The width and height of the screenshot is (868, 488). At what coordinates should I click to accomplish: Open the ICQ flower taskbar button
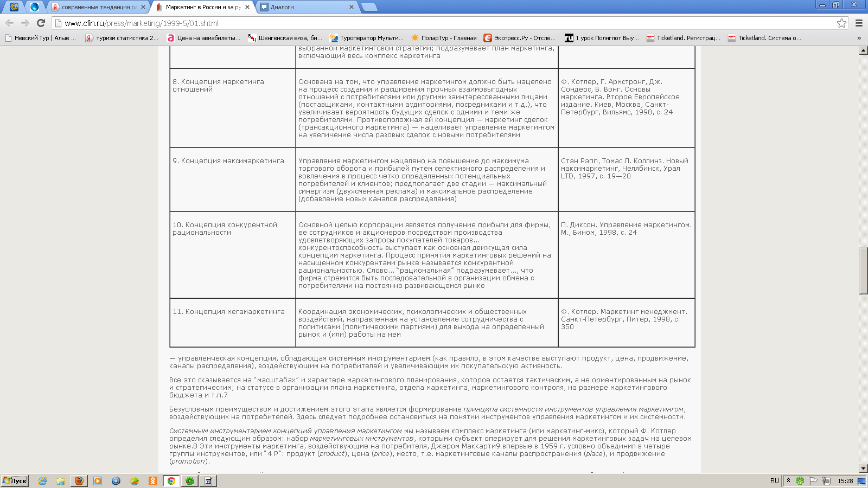click(x=190, y=481)
